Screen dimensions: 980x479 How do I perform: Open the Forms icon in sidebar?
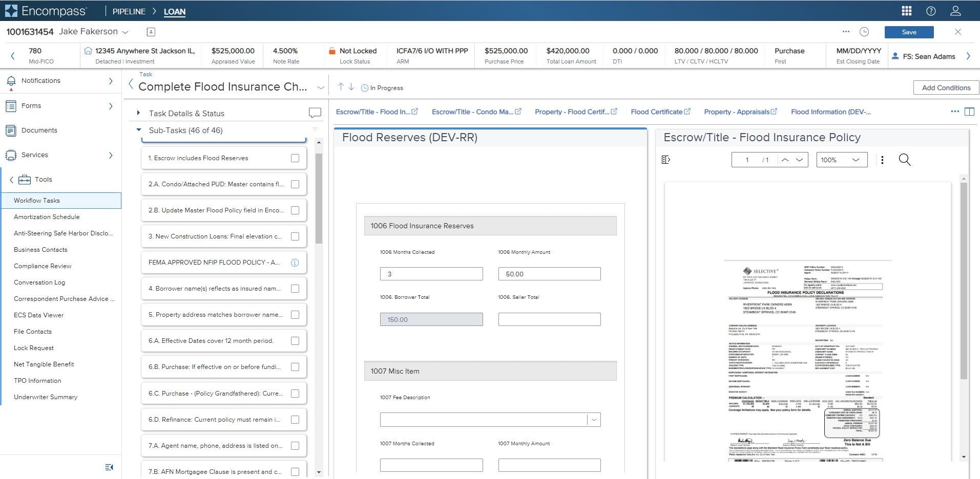click(11, 106)
